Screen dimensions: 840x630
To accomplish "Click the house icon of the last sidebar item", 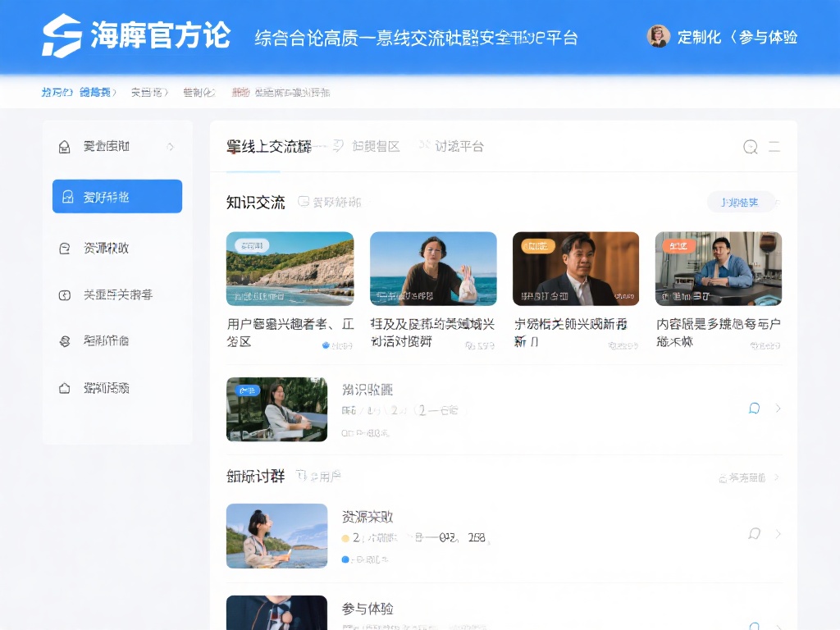I will pos(65,388).
